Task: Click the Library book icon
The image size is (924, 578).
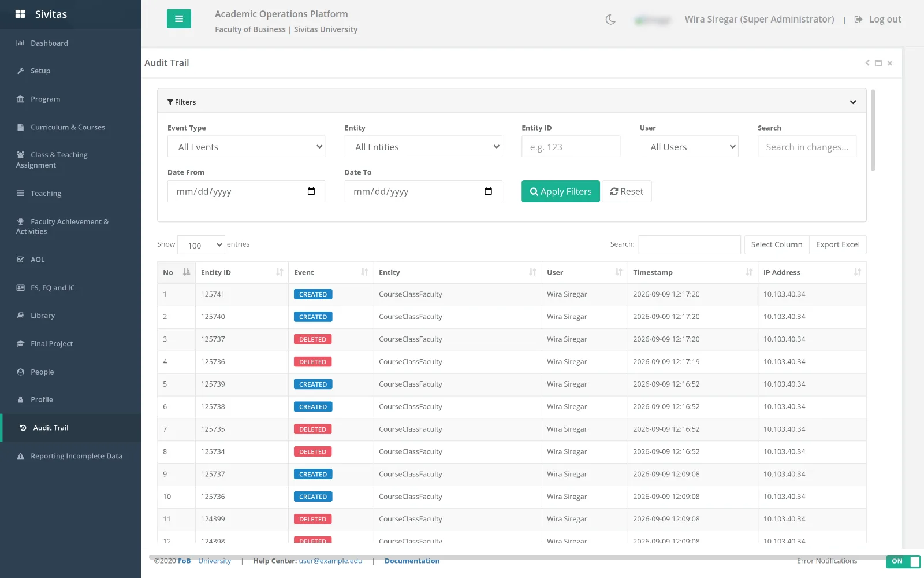Action: (20, 316)
